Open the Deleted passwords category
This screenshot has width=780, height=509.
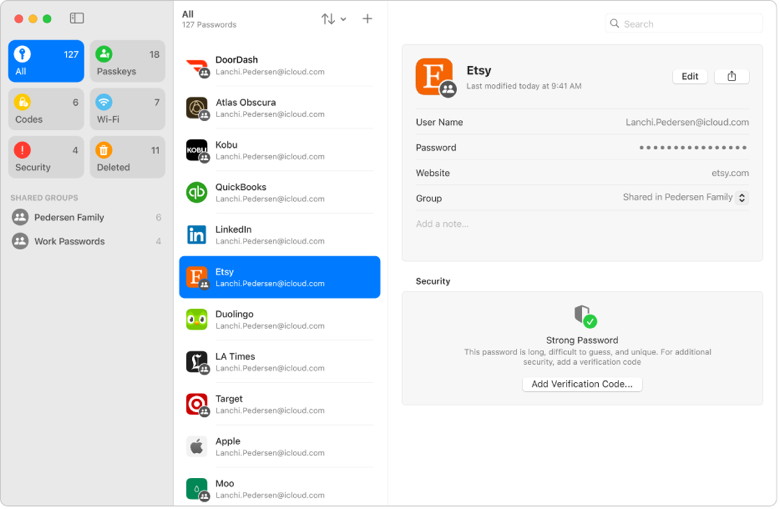[127, 157]
